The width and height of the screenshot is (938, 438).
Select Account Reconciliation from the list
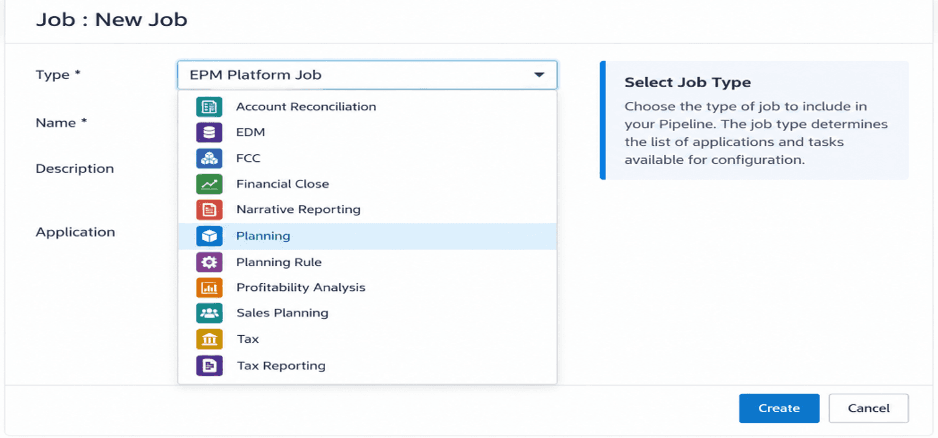point(306,107)
